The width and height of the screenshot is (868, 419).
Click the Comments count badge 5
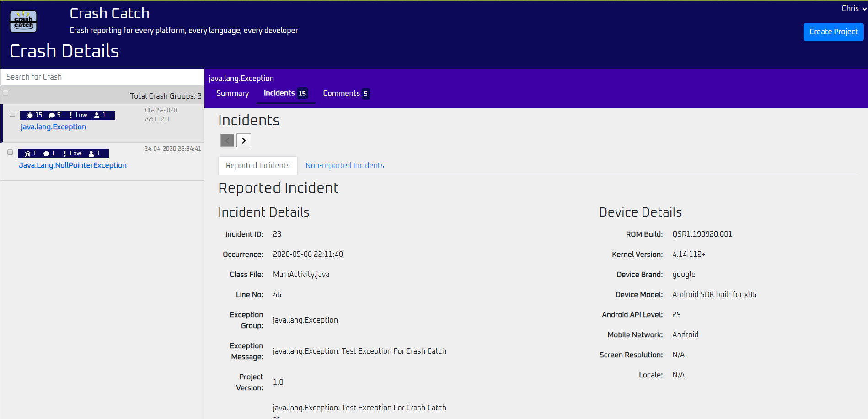(x=365, y=94)
